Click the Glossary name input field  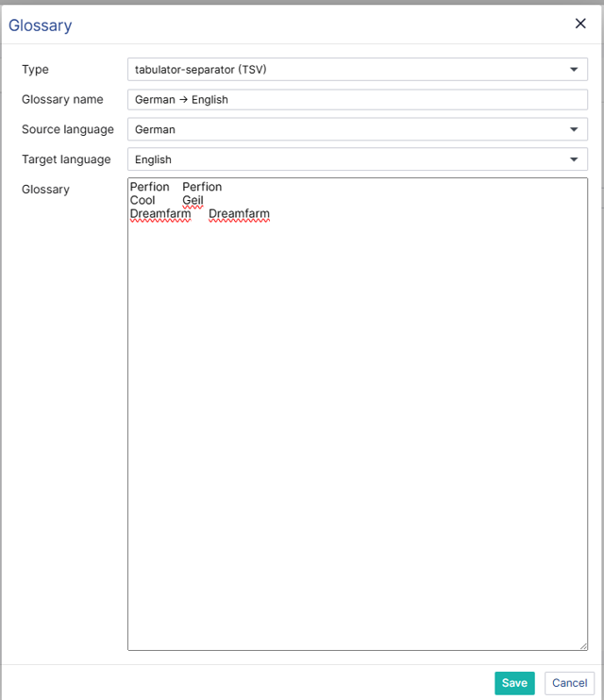(x=358, y=100)
